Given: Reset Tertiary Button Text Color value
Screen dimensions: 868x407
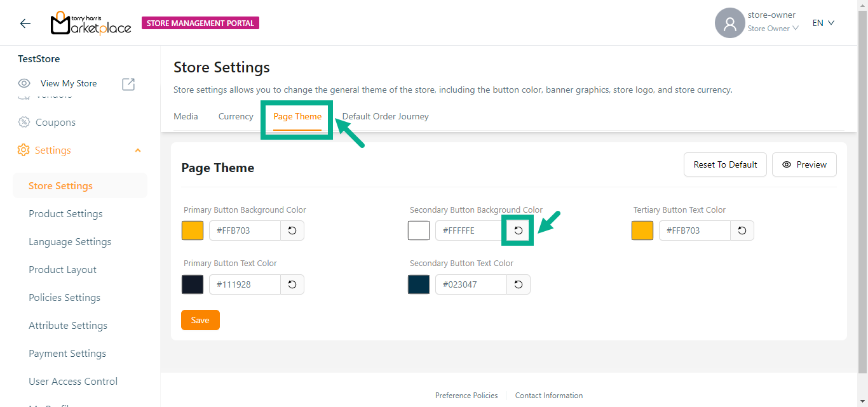Looking at the screenshot, I should [x=742, y=230].
